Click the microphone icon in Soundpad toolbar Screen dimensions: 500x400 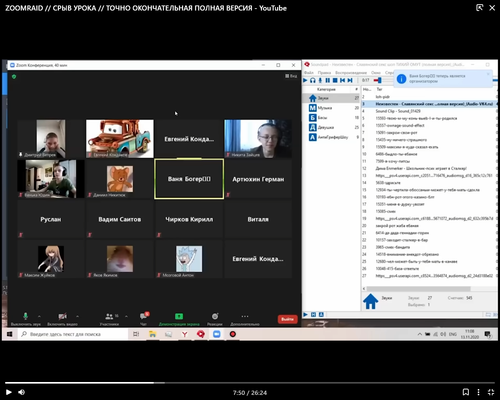click(x=320, y=80)
